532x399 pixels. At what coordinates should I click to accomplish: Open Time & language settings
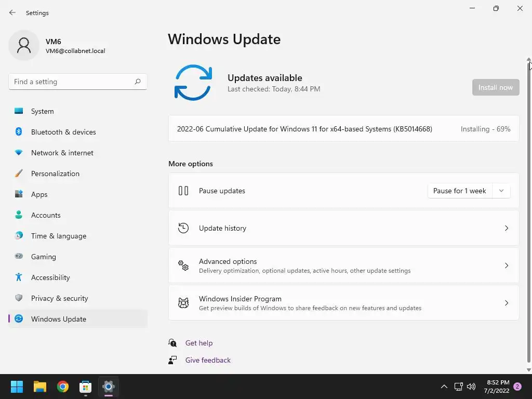(x=78, y=236)
